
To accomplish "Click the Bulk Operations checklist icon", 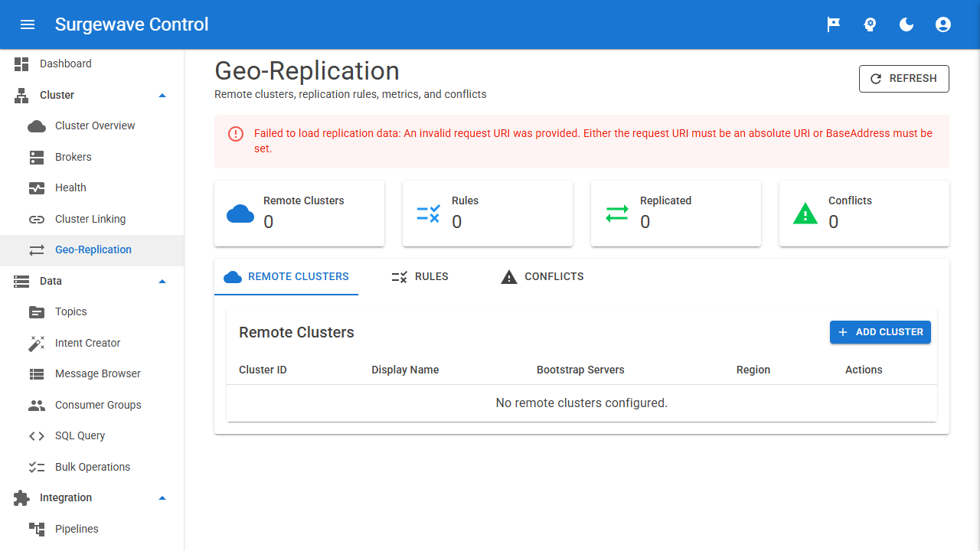I will (x=37, y=467).
